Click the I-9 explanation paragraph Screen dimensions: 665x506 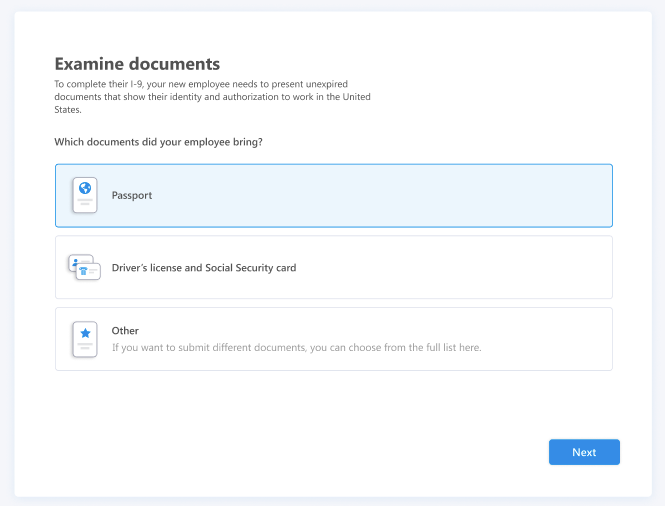tap(212, 97)
